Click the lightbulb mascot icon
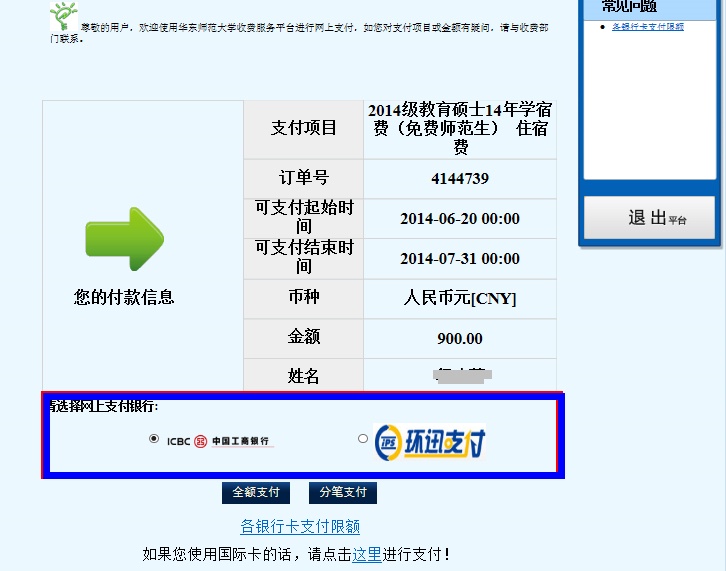Image resolution: width=726 pixels, height=571 pixels. (x=63, y=17)
